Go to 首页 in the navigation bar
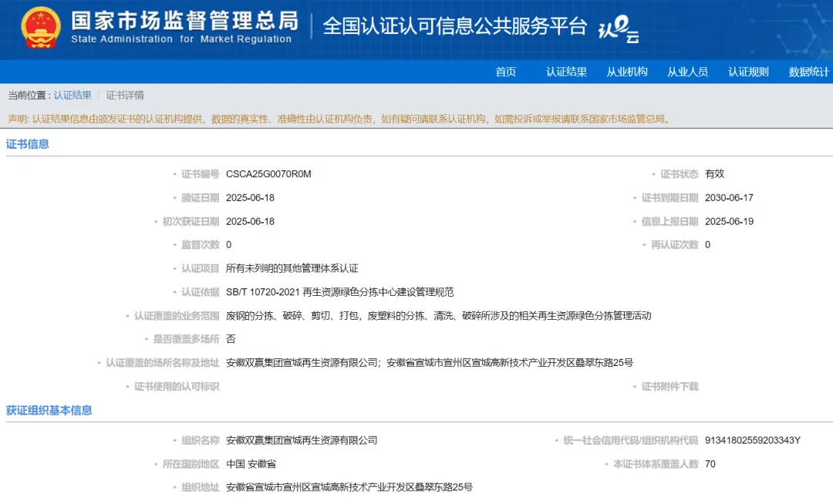 tap(506, 72)
